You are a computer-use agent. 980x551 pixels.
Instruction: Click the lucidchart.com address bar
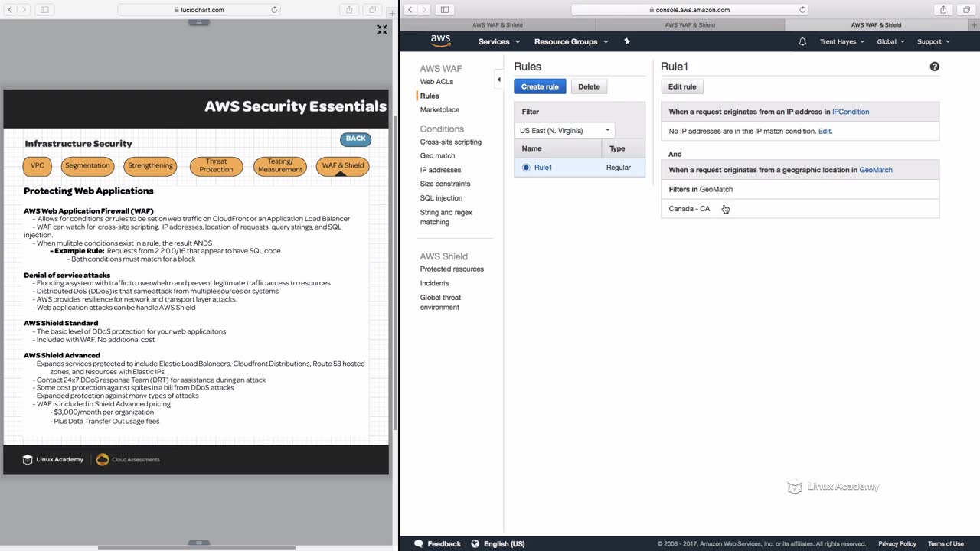(x=199, y=10)
